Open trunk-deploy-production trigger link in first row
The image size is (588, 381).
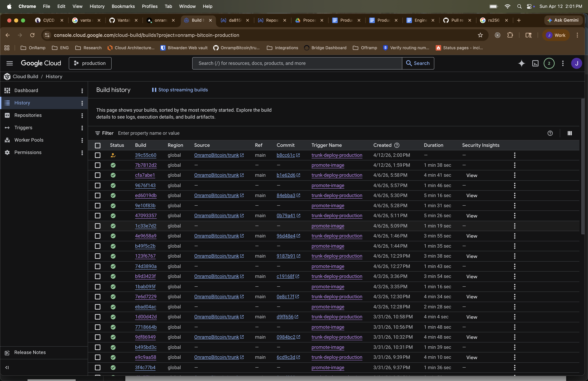(336, 155)
